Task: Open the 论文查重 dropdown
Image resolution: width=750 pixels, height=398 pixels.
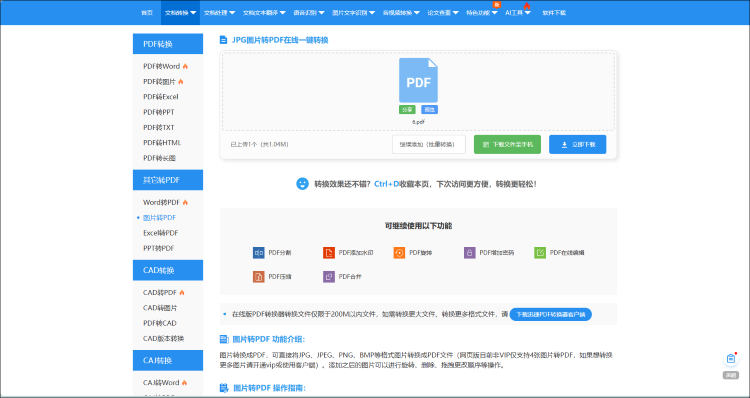Action: click(443, 13)
